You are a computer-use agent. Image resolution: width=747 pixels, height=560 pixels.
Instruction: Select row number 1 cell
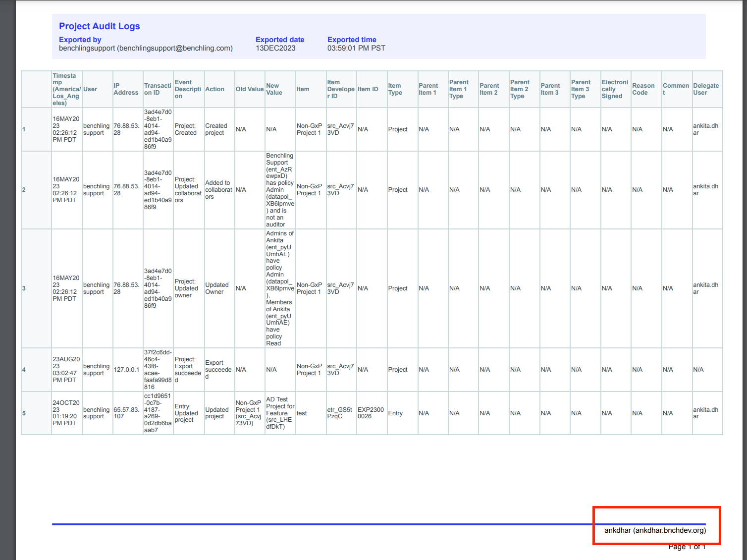pyautogui.click(x=36, y=129)
